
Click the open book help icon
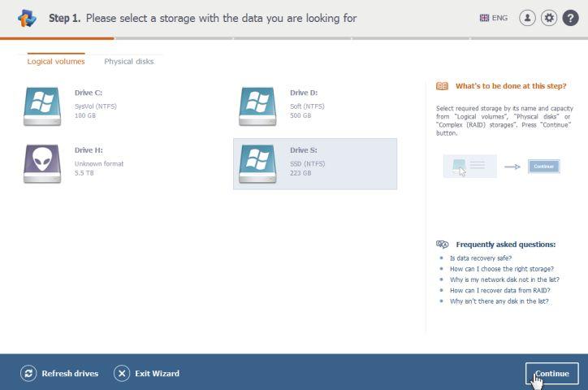coord(442,86)
